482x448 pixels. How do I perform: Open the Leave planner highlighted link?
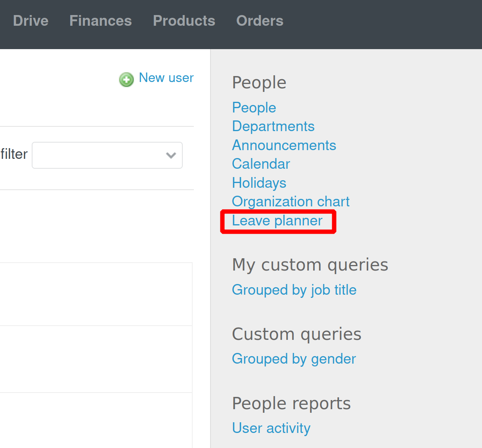[x=277, y=221]
